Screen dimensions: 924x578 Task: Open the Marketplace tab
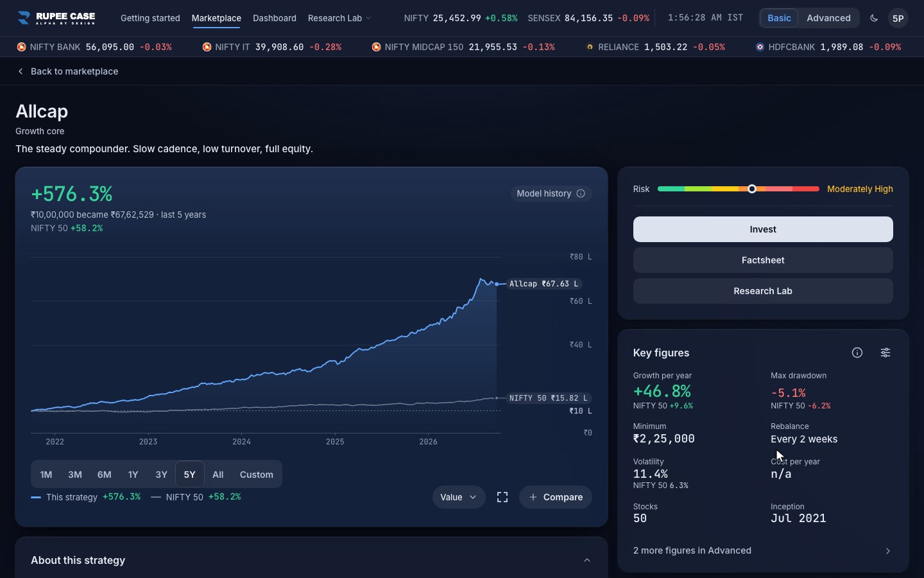point(216,18)
